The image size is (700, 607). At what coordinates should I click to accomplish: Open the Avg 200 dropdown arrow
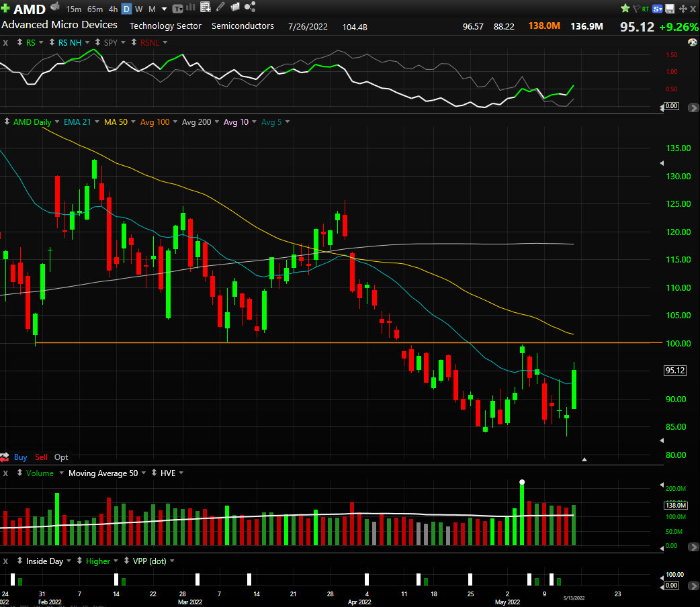[x=217, y=122]
